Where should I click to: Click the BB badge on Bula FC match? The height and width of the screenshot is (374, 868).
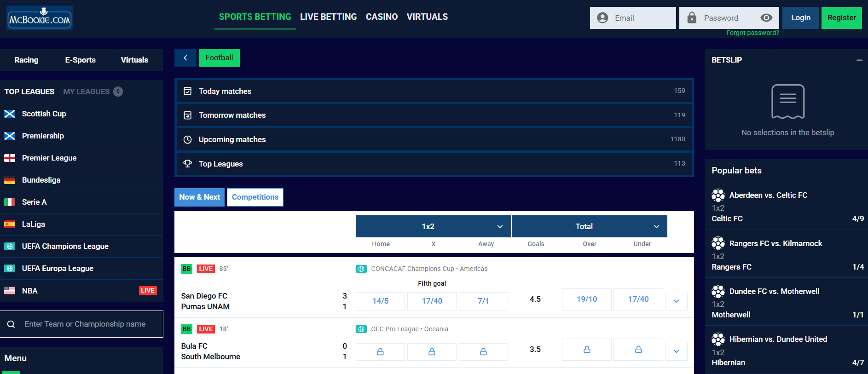186,329
